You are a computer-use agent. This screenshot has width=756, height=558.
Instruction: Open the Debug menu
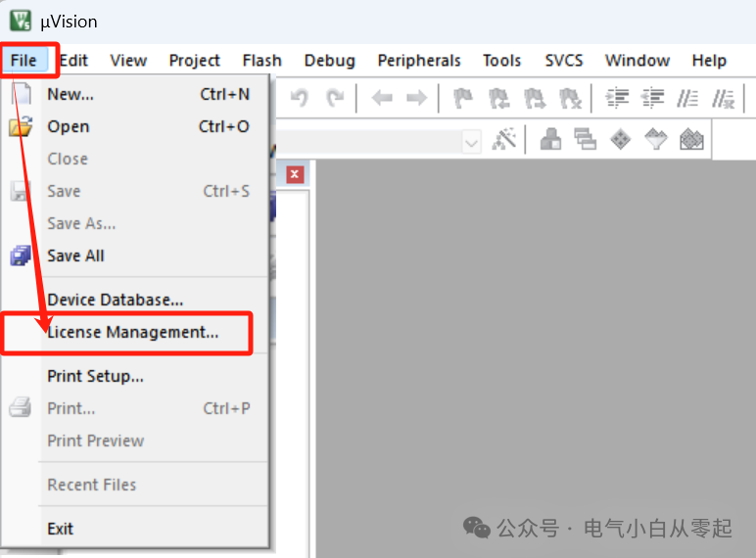pyautogui.click(x=329, y=61)
